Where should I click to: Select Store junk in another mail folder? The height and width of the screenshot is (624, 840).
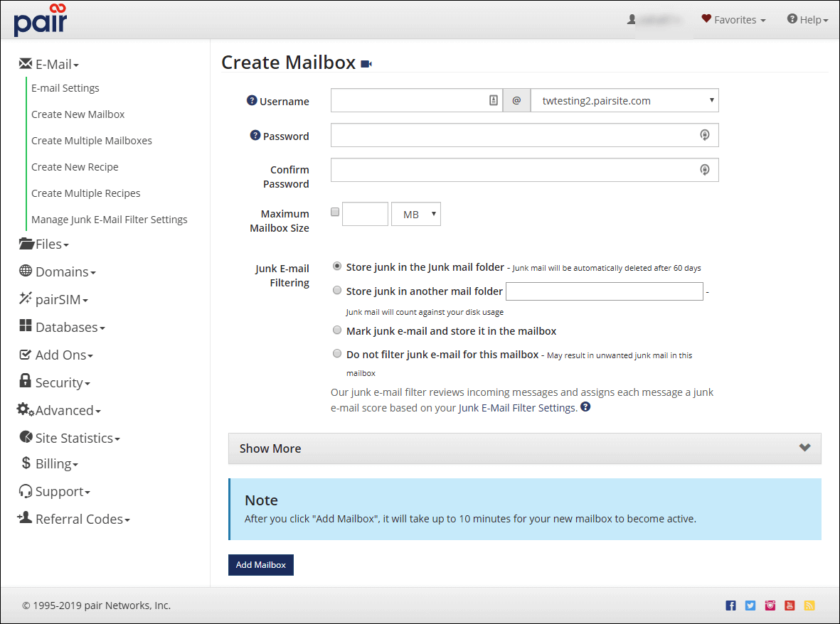[x=337, y=290]
